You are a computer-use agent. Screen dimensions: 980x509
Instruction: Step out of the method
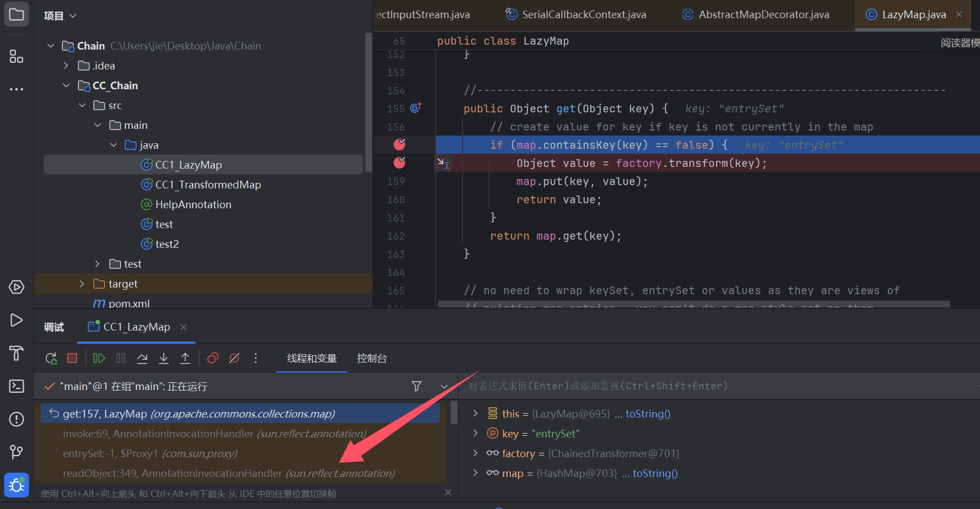tap(185, 359)
